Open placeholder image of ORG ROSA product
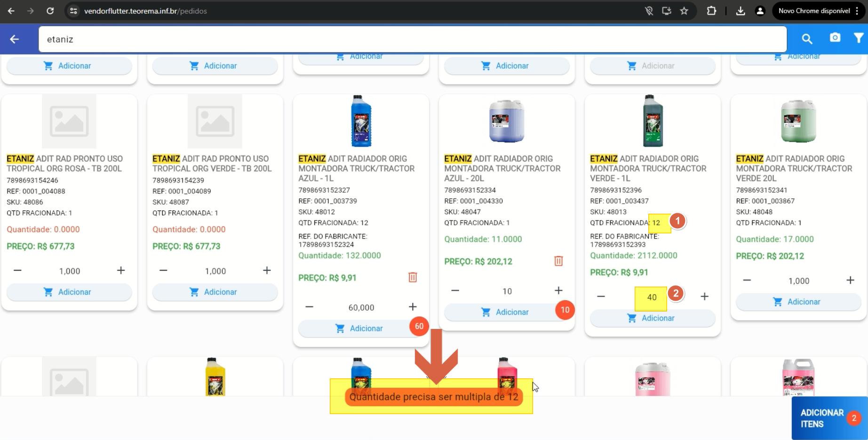Screen dimensions: 868x440 (69, 121)
